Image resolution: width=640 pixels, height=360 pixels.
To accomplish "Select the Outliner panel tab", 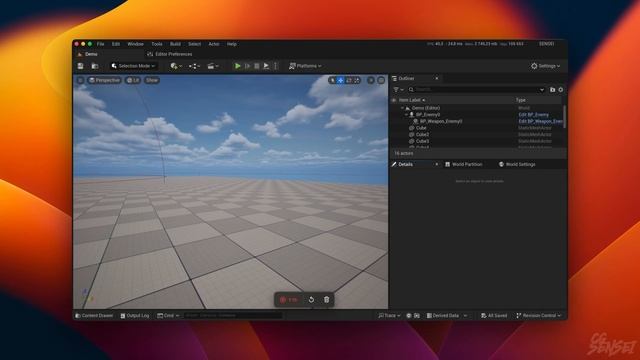I will coord(407,78).
